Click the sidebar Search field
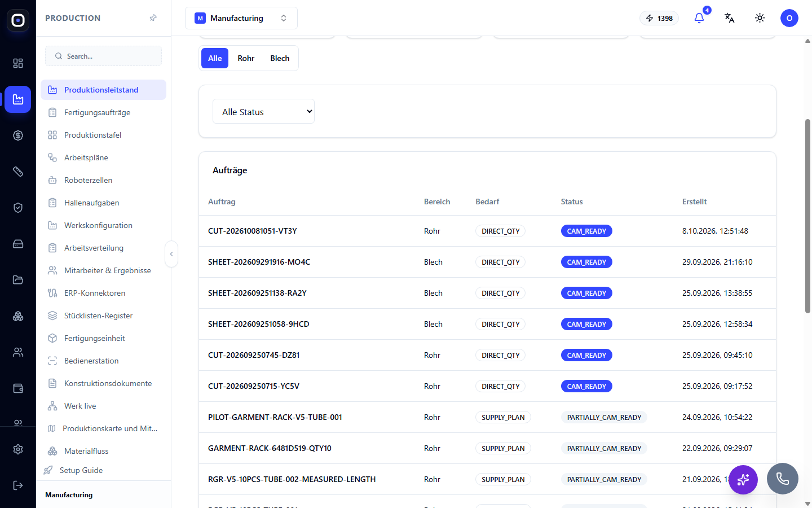The width and height of the screenshot is (812, 508). (x=104, y=56)
